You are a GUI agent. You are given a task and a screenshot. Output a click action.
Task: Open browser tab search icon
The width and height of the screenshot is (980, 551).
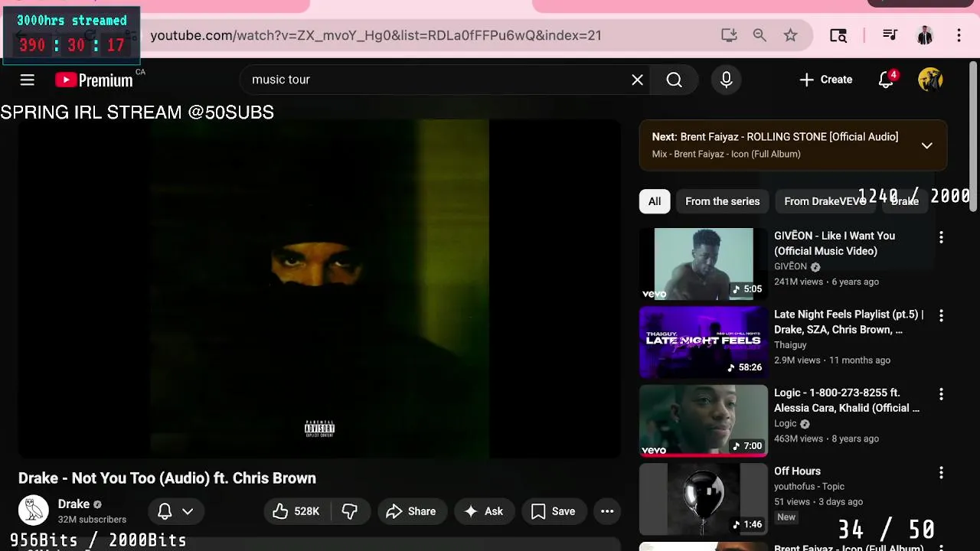click(838, 35)
